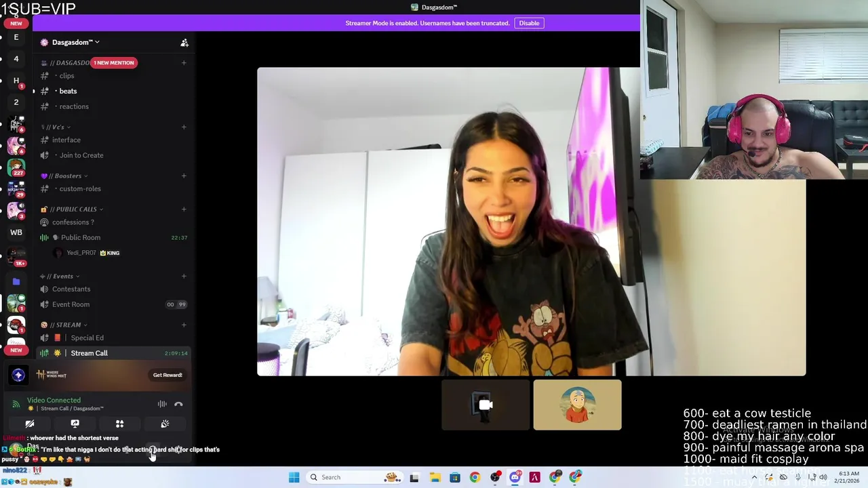Join the Public Room voice channel

tap(114, 237)
